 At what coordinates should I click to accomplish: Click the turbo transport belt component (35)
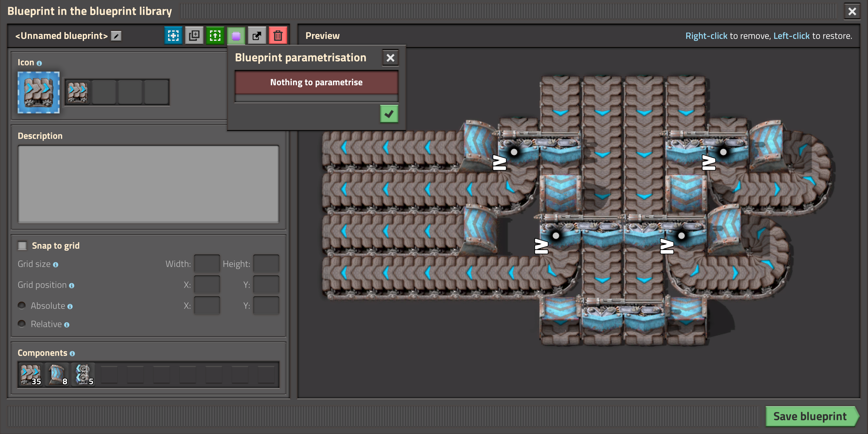click(31, 375)
